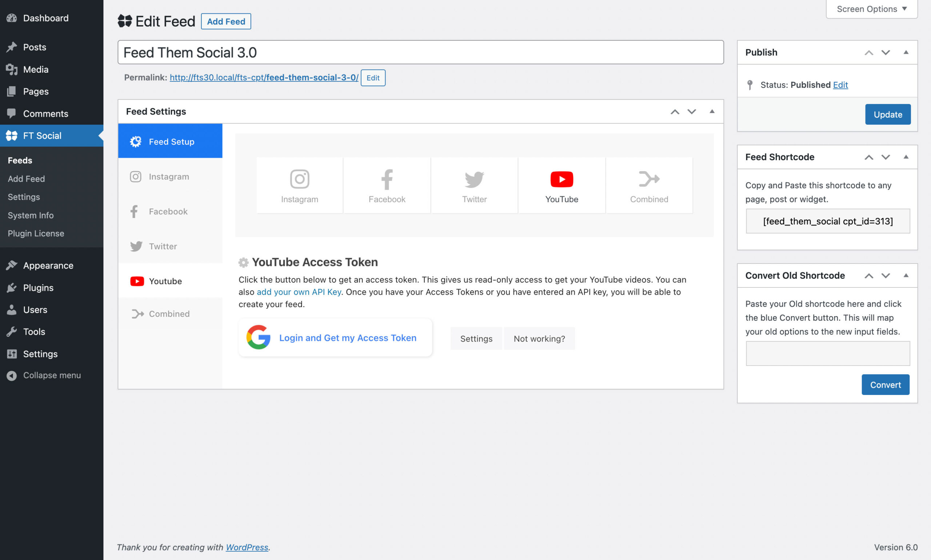Select the large Facebook feed type card
931x560 pixels.
(387, 185)
